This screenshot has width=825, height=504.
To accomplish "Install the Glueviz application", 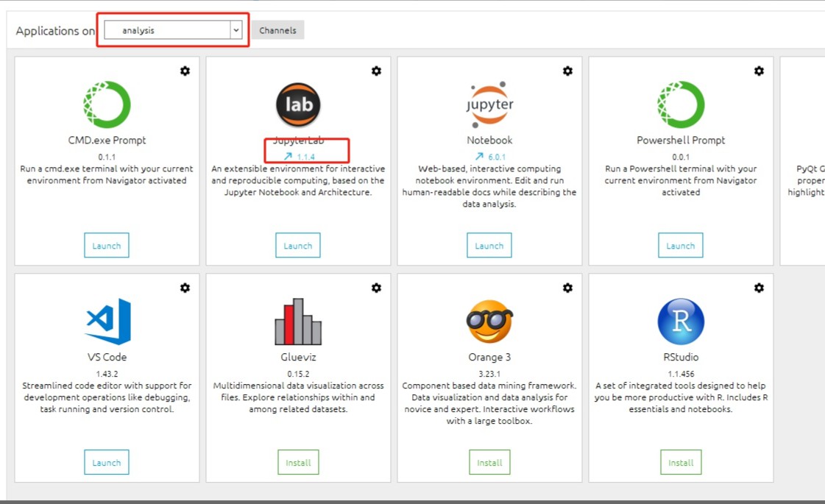I will tap(298, 462).
